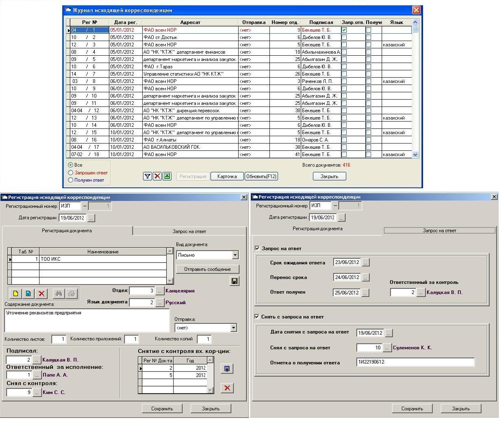The width and height of the screenshot is (504, 424).
Task: Delete the addressee row with the red X beside the document icons
Action: tap(41, 294)
